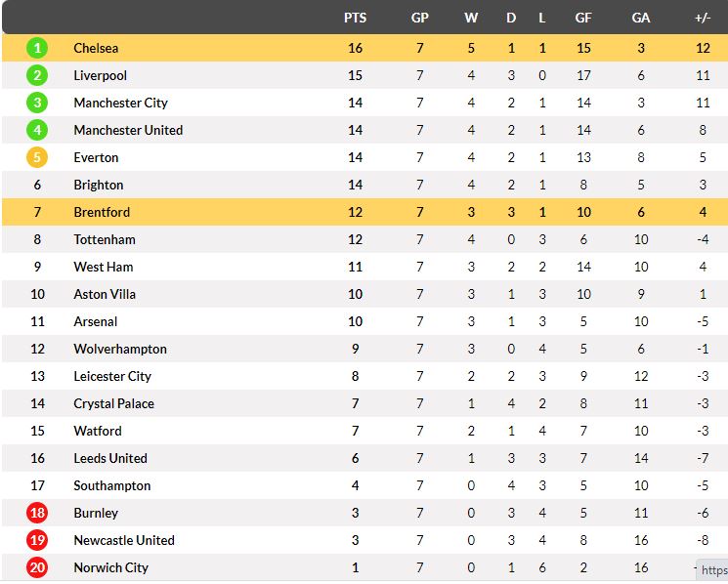728x584 pixels.
Task: Select the Brighton row position number 6
Action: coord(37,185)
